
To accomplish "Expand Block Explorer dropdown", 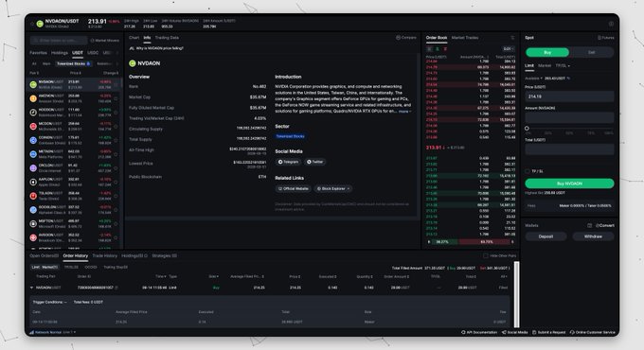I will coord(333,189).
